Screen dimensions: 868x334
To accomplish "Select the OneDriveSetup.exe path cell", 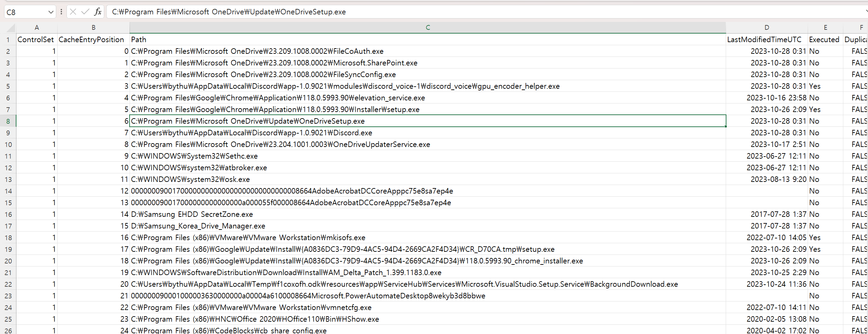I will (428, 121).
